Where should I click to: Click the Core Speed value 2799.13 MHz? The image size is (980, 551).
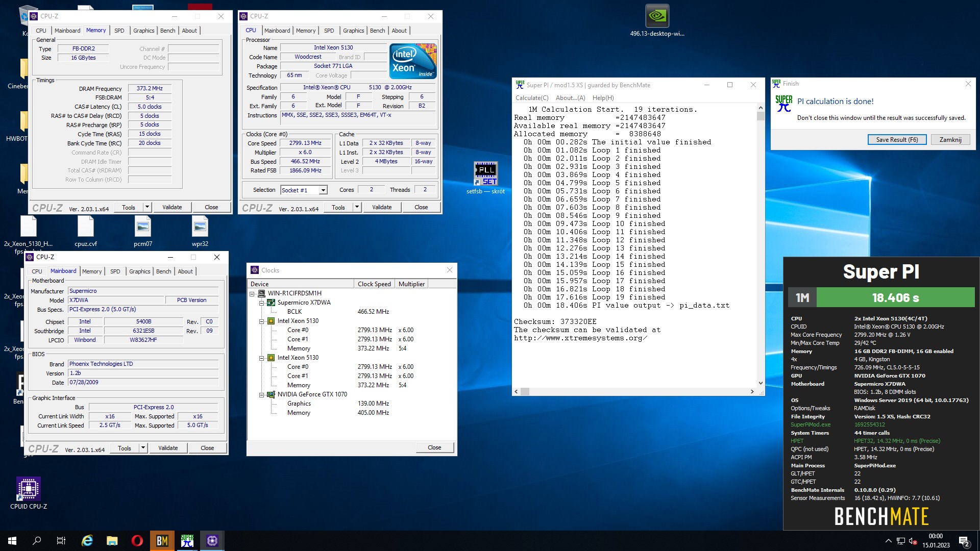coord(305,143)
